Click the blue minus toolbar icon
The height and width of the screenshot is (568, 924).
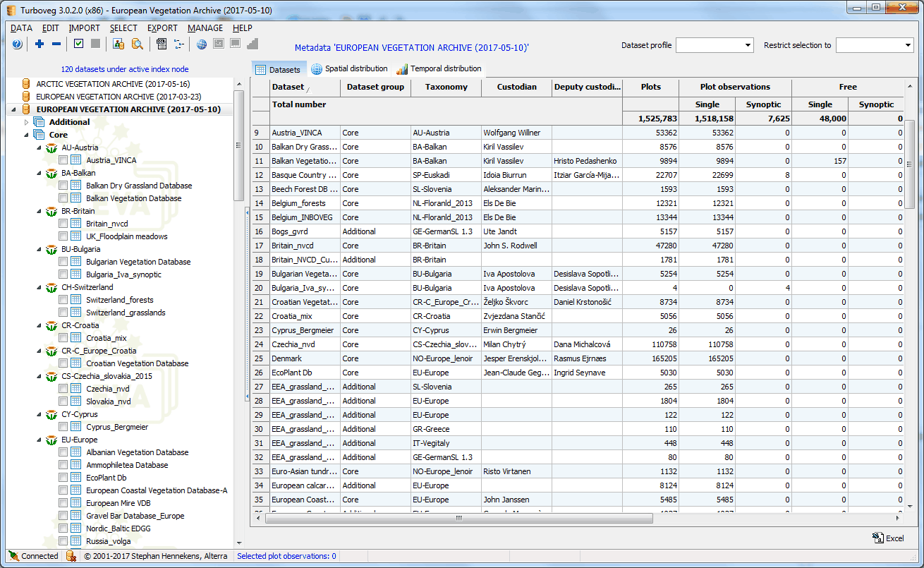click(x=56, y=44)
